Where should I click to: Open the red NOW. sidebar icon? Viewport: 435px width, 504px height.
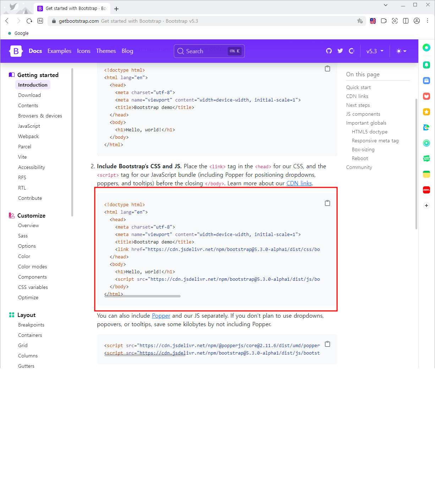coord(426,190)
